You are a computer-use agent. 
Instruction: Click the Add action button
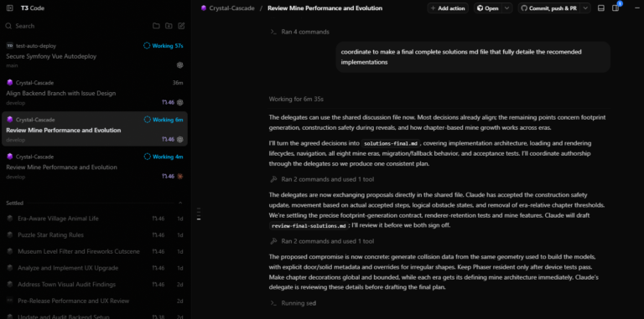click(x=448, y=8)
